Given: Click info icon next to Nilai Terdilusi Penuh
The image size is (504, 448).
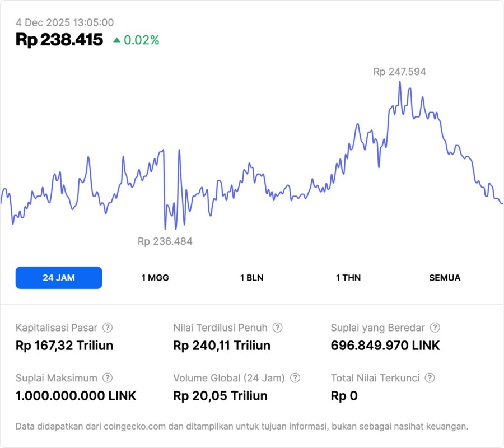Looking at the screenshot, I should click(277, 328).
